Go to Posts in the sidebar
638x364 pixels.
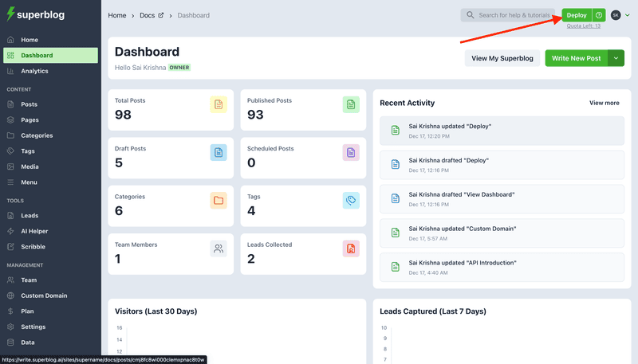(29, 104)
